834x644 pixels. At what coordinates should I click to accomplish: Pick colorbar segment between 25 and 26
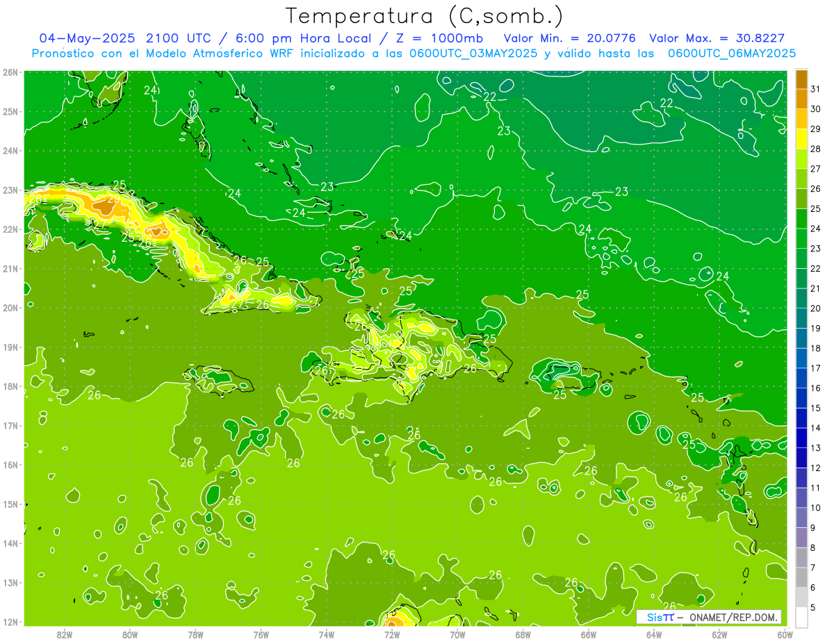coord(801,199)
